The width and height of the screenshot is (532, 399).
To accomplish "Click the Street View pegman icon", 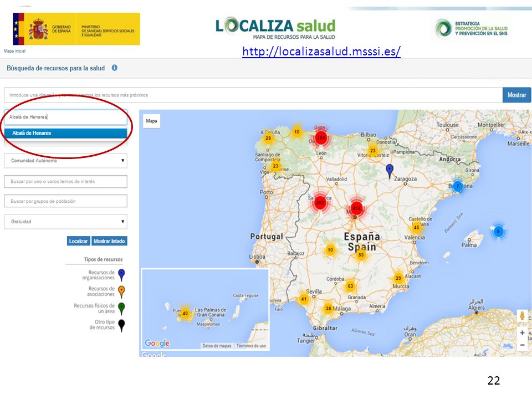I will click(x=522, y=316).
